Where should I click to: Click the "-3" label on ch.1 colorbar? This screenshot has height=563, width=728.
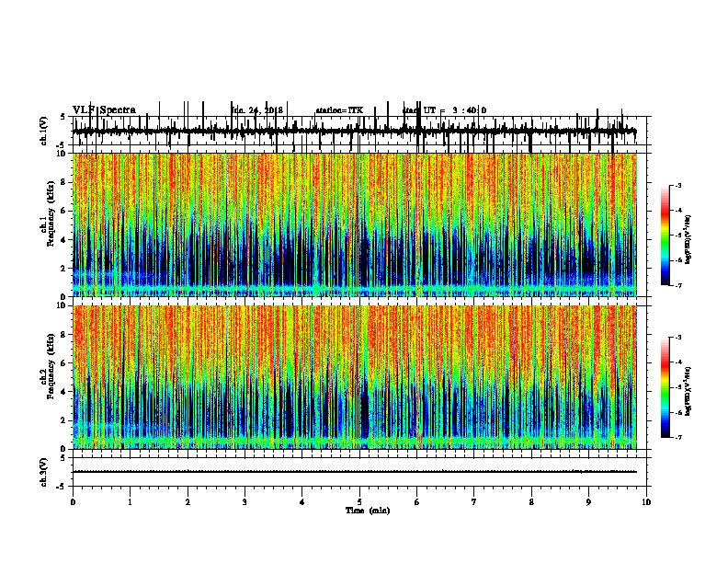(677, 185)
